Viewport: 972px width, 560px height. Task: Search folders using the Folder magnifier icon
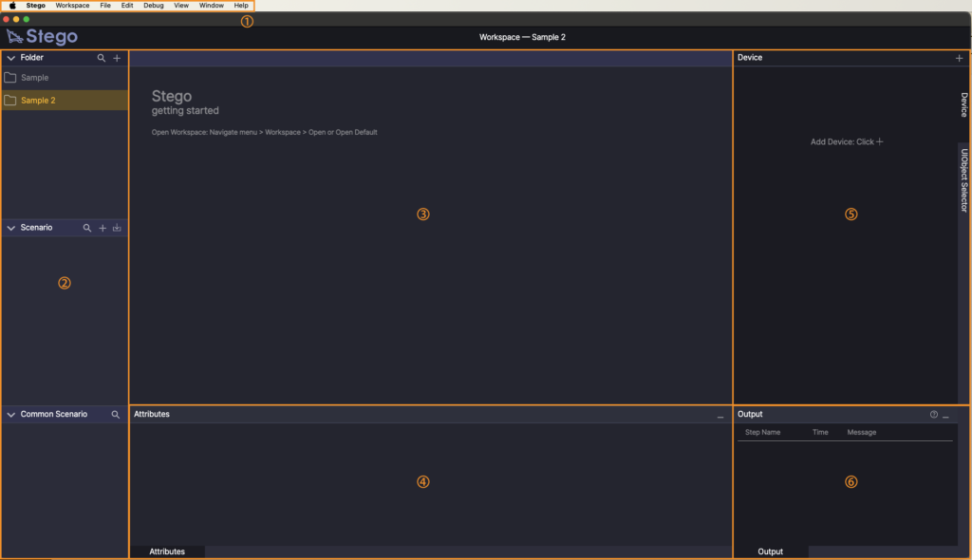click(x=102, y=58)
